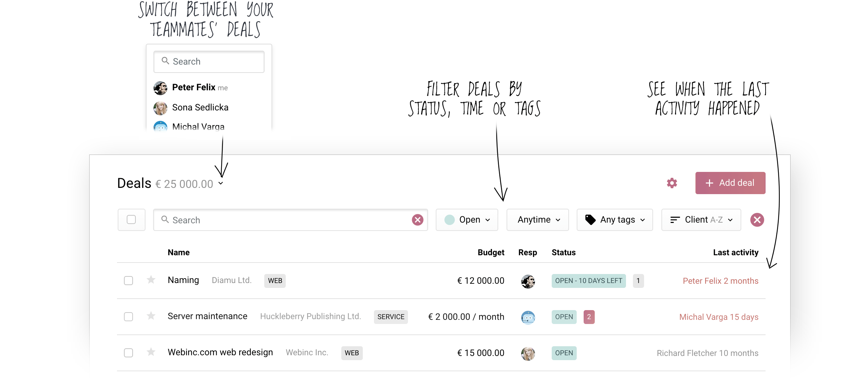Open the Server maintenance deal
This screenshot has height=382, width=868.
point(208,316)
